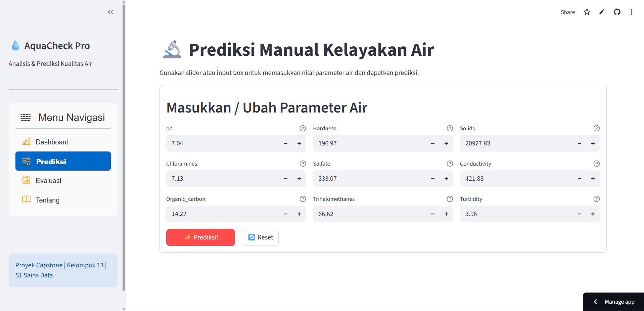Open the edit pencil icon
Screen dimensions: 644x311
pyautogui.click(x=602, y=12)
